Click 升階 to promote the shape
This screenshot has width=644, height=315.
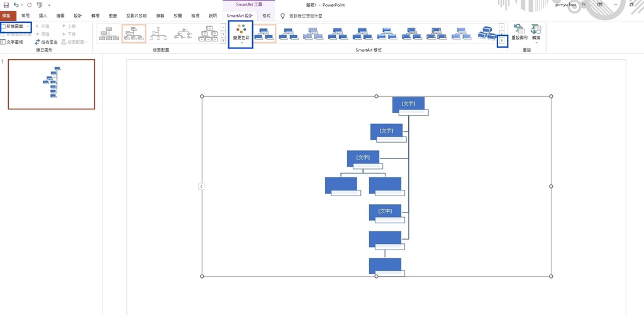point(42,26)
